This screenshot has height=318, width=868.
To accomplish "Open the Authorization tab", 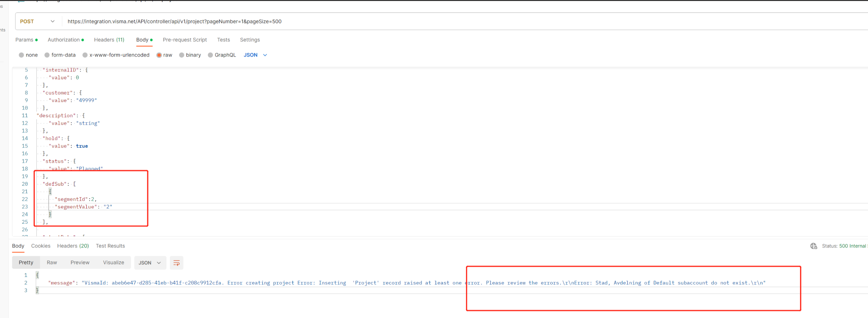I will (x=64, y=40).
